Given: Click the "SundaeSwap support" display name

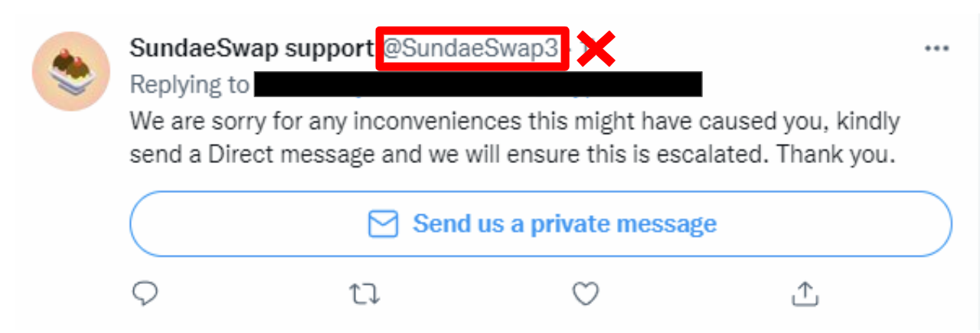Looking at the screenshot, I should pyautogui.click(x=251, y=49).
